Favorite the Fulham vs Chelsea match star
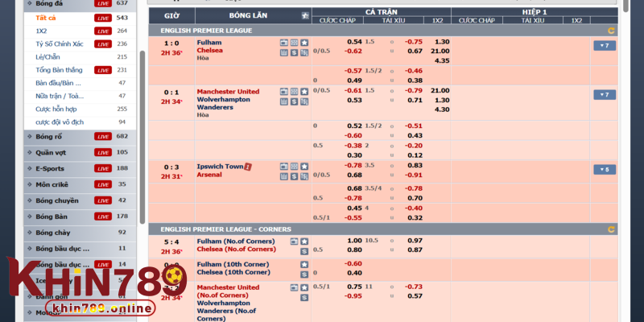 [304, 43]
